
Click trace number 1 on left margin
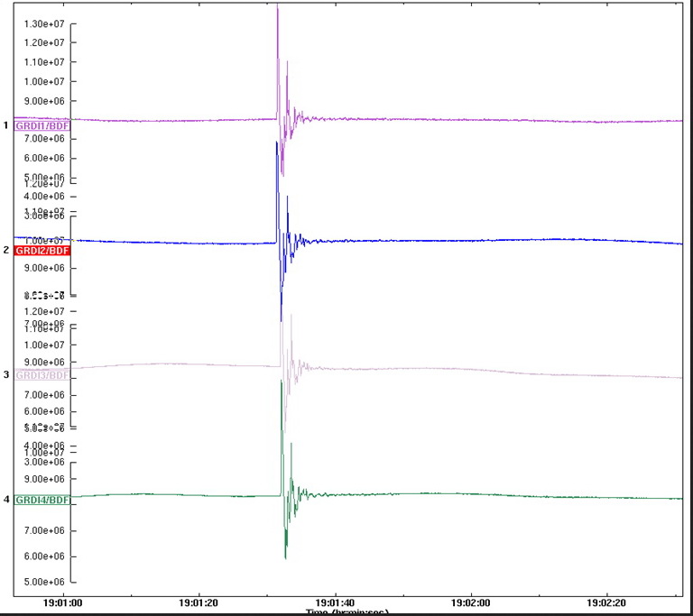[x=6, y=125]
